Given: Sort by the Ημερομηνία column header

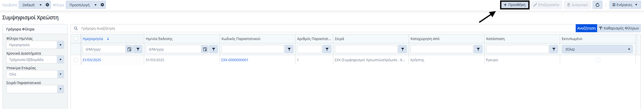Looking at the screenshot, I should tap(93, 39).
